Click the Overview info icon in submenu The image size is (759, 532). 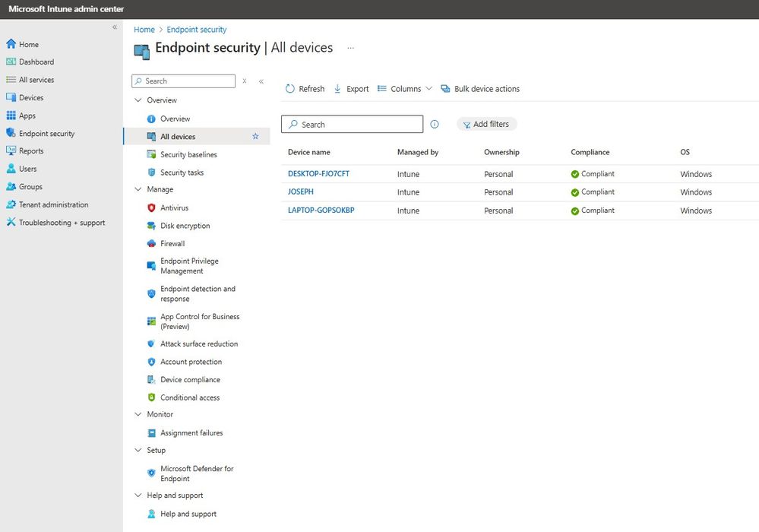(x=151, y=119)
